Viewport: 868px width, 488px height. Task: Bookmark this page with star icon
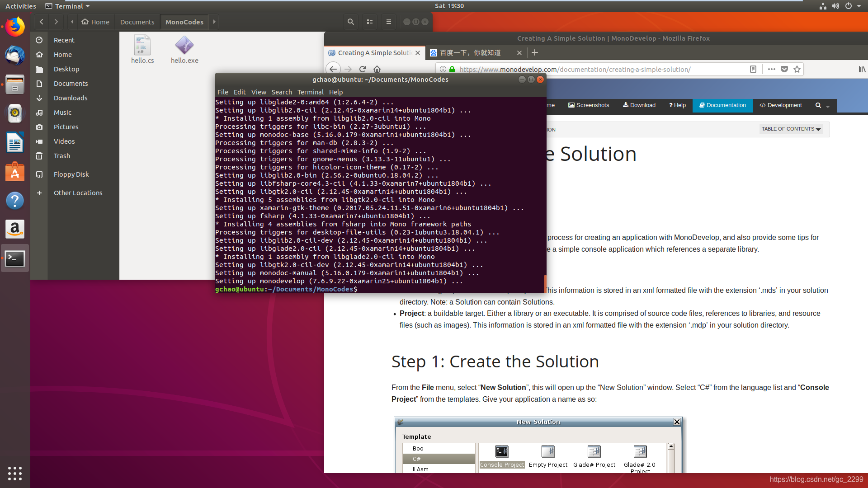(797, 69)
